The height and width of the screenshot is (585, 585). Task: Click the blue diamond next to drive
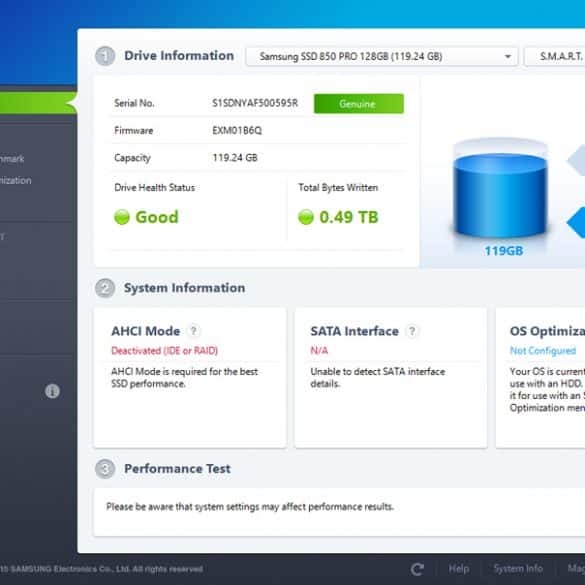click(576, 223)
